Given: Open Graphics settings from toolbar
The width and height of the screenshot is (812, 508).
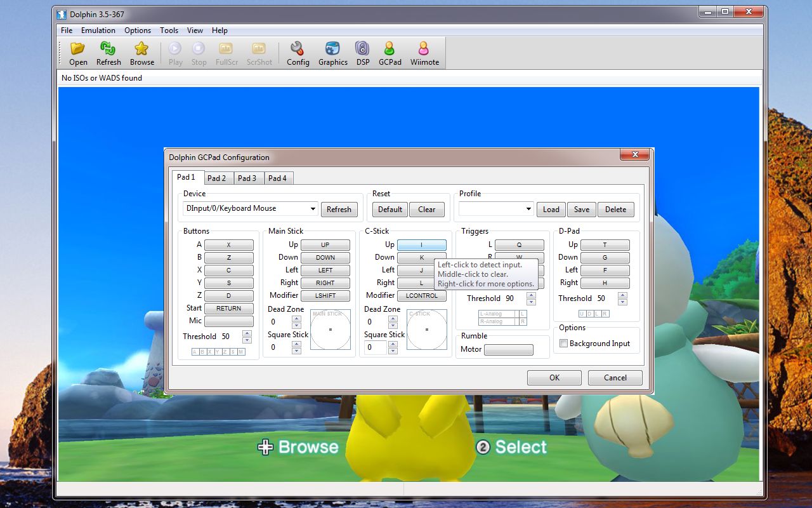Looking at the screenshot, I should click(x=332, y=53).
